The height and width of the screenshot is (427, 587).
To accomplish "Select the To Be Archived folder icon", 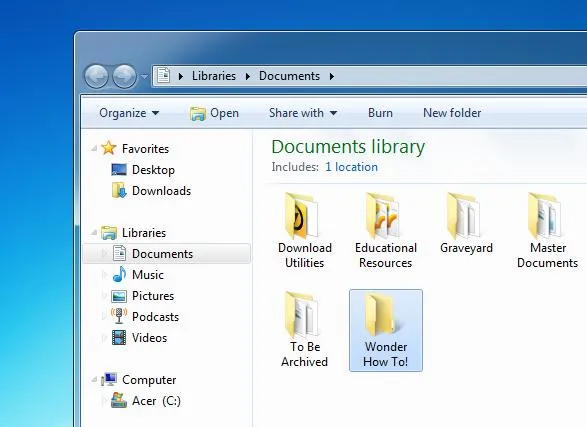I will tap(302, 315).
